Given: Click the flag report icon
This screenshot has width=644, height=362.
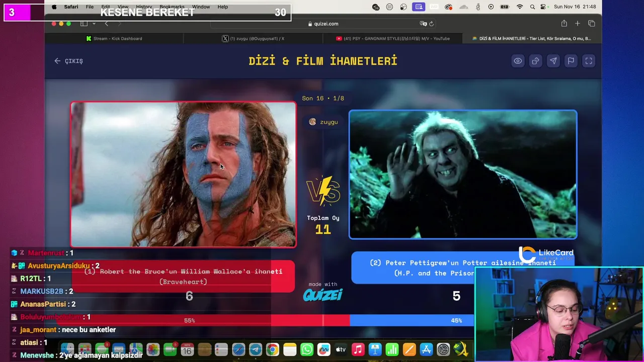Looking at the screenshot, I should pyautogui.click(x=571, y=61).
